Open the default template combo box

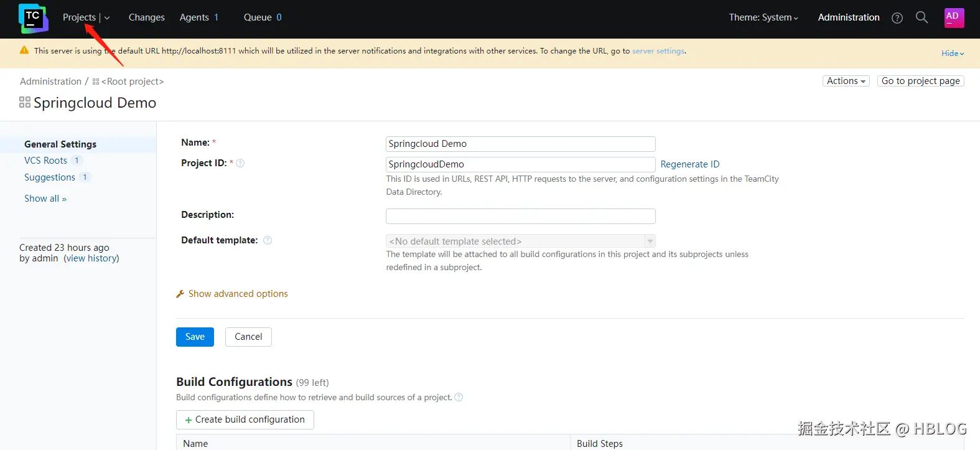(x=520, y=241)
